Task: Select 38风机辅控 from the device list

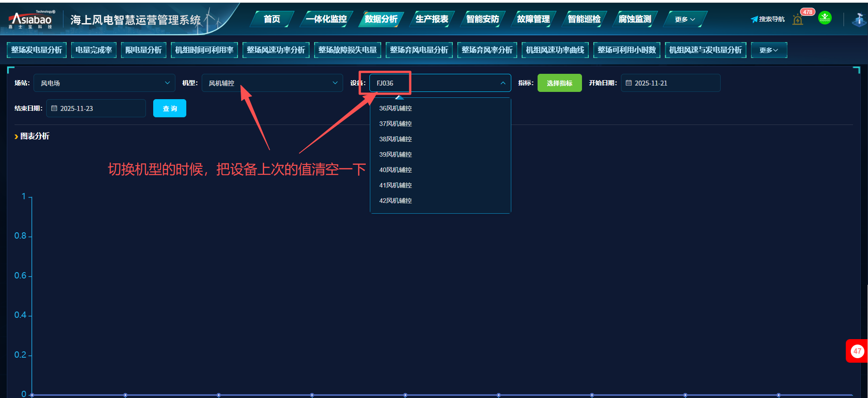Action: [x=395, y=139]
